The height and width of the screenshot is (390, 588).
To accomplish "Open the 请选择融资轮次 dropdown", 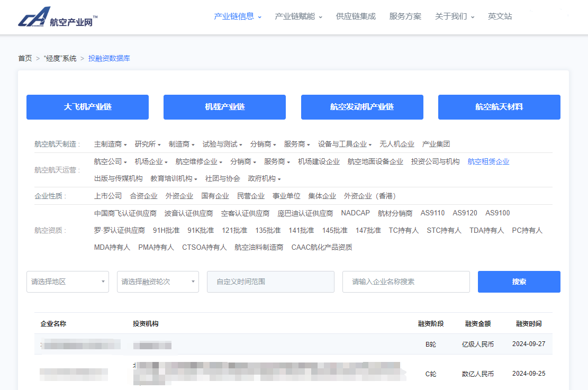I will pos(158,282).
